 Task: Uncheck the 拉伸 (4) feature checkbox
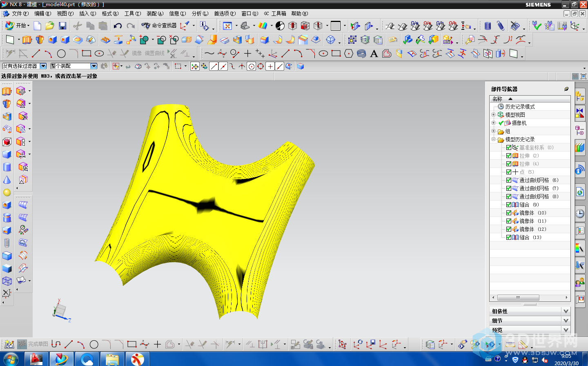[x=509, y=164]
